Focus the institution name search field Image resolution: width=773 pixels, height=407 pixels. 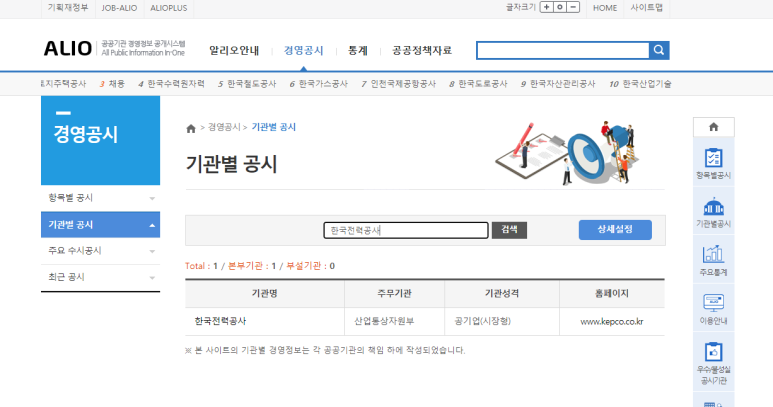pos(406,230)
